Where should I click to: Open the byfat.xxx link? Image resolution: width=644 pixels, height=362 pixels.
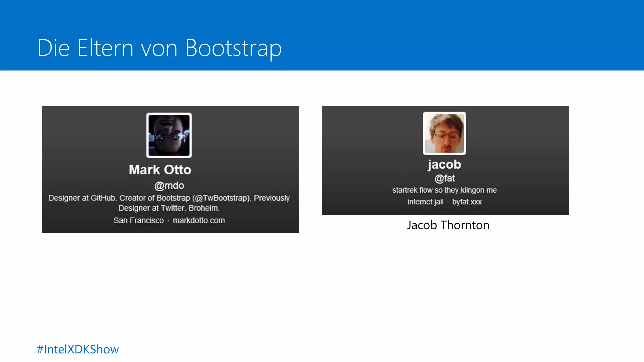[x=467, y=202]
